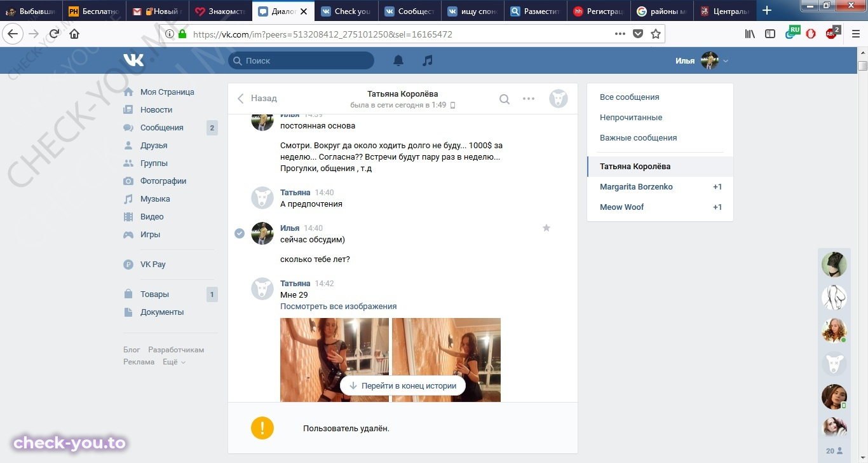868x463 pixels.
Task: Reload the page
Action: coord(54,34)
